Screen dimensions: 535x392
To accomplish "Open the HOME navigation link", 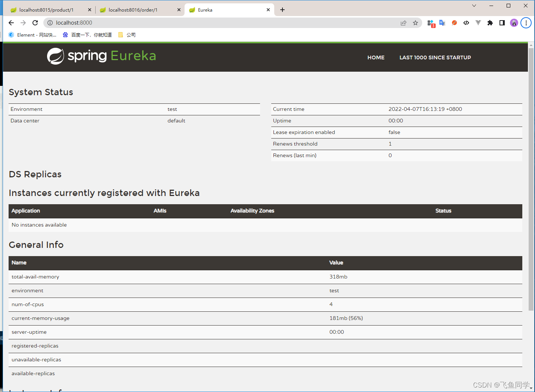I will point(376,57).
